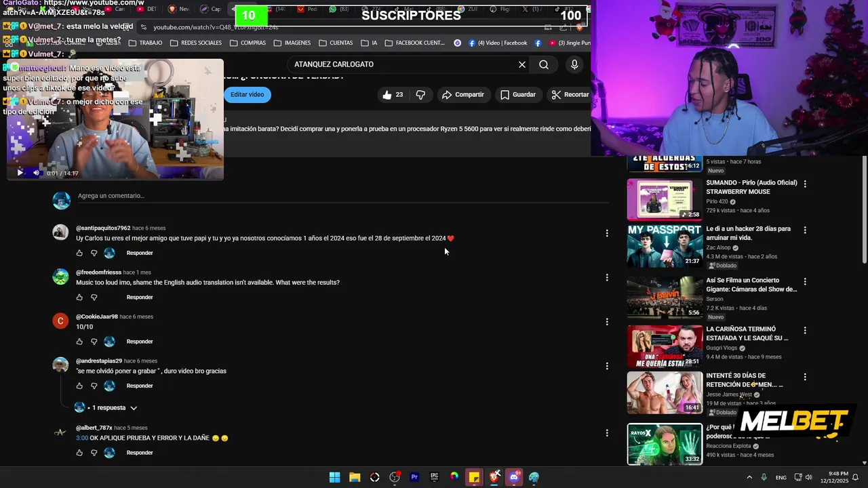Screen dimensions: 868x488
Task: Like the comment by @freedomfriesss
Action: click(x=79, y=297)
